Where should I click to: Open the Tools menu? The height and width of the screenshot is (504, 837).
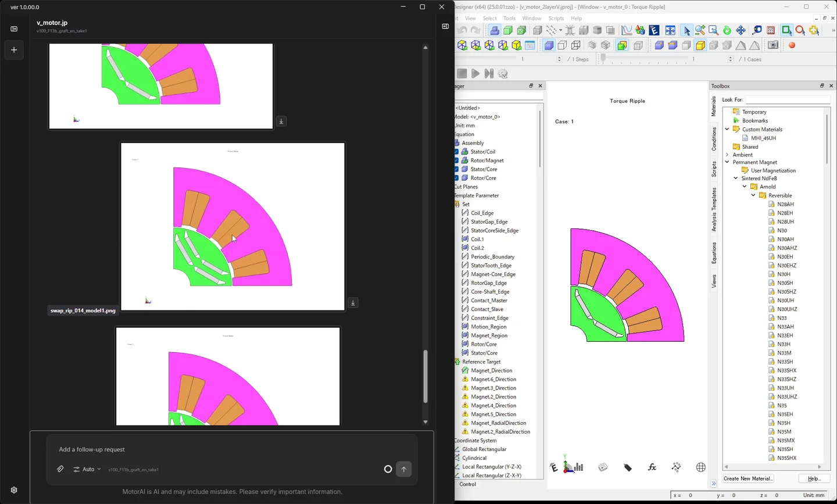coord(509,18)
